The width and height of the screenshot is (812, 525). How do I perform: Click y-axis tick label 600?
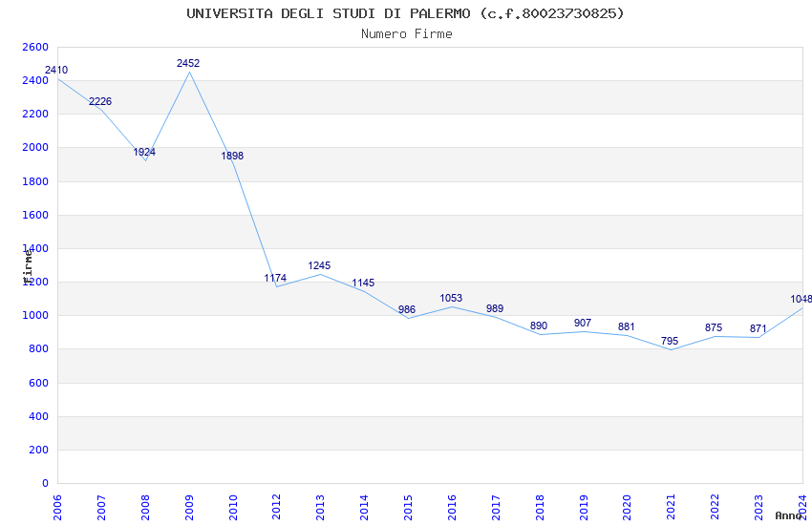coord(39,384)
